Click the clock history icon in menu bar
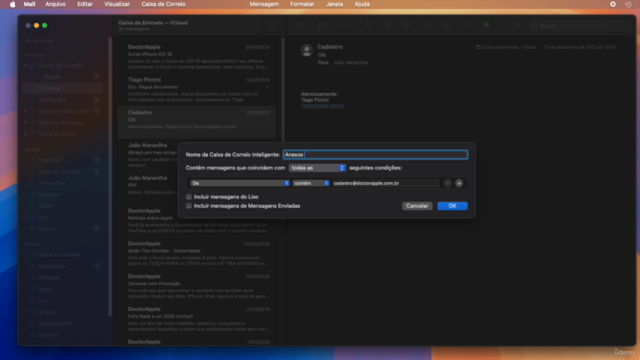 628,4
